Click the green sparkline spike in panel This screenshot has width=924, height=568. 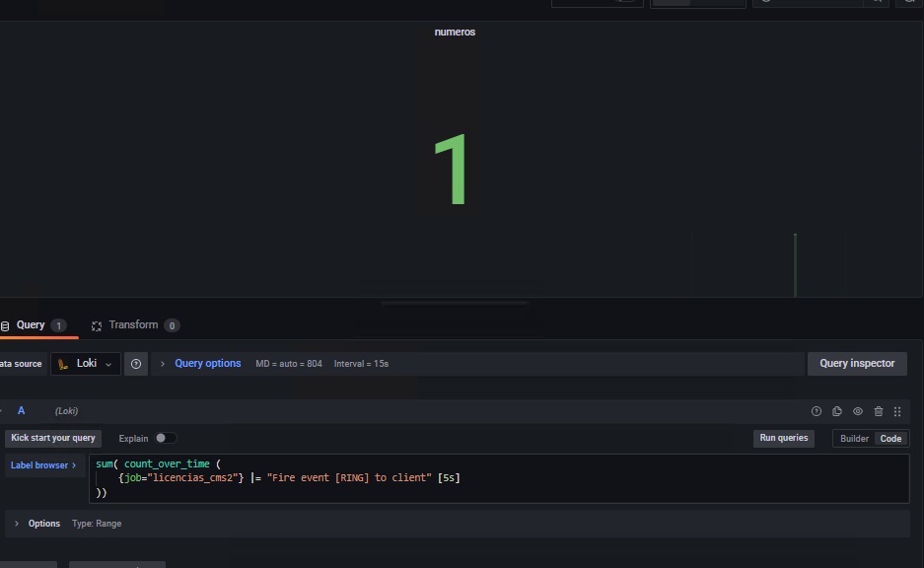tap(796, 264)
